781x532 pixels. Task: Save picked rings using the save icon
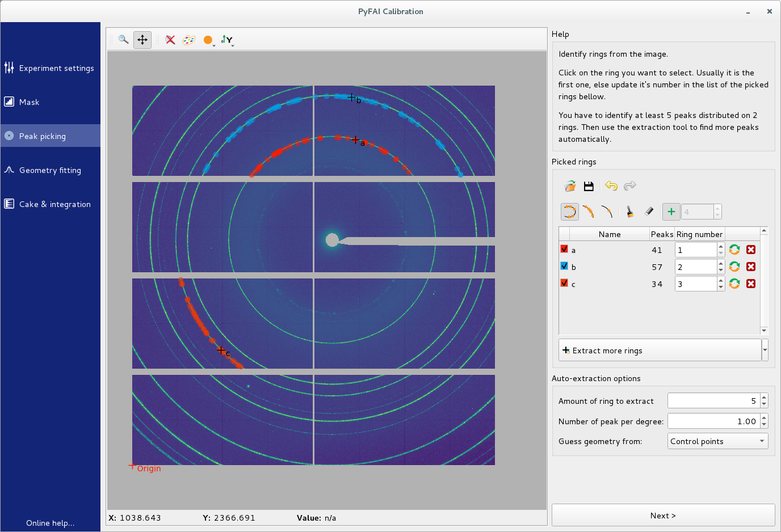[589, 185]
